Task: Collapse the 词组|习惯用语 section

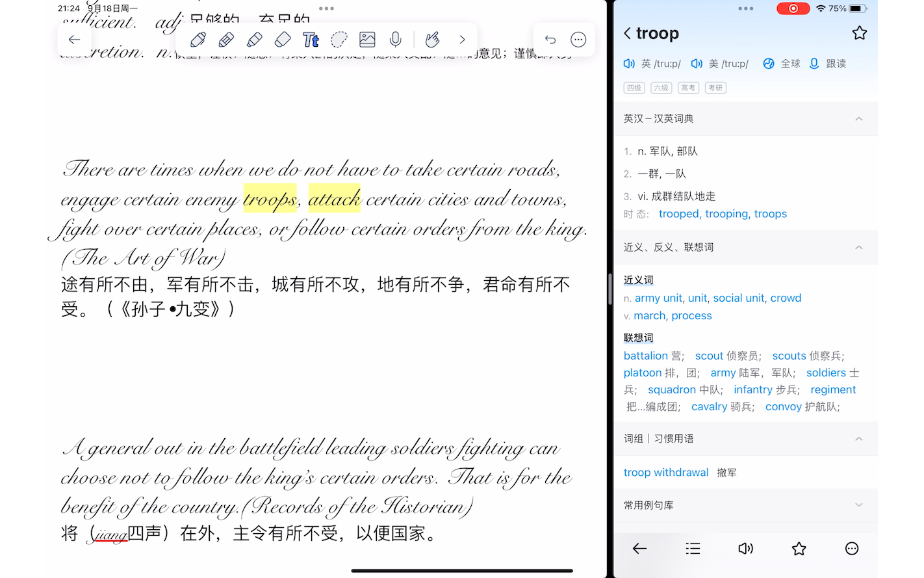Action: pos(859,439)
